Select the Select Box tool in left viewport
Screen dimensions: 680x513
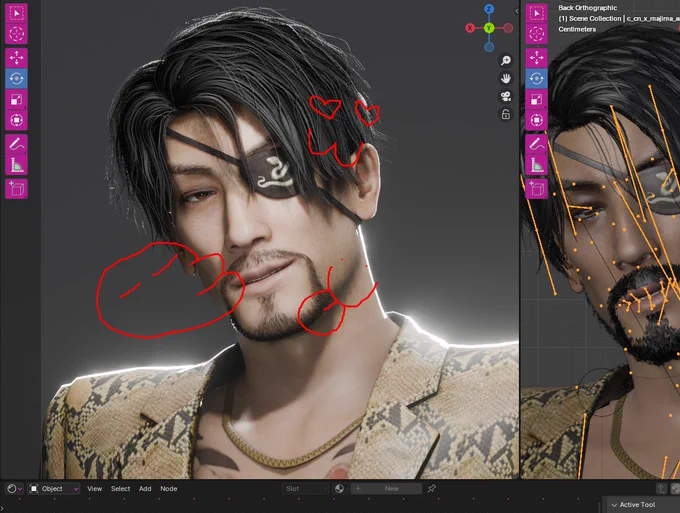pos(16,13)
